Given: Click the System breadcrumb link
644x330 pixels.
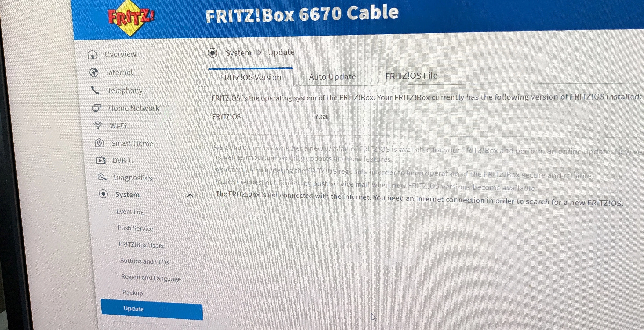Looking at the screenshot, I should 238,53.
